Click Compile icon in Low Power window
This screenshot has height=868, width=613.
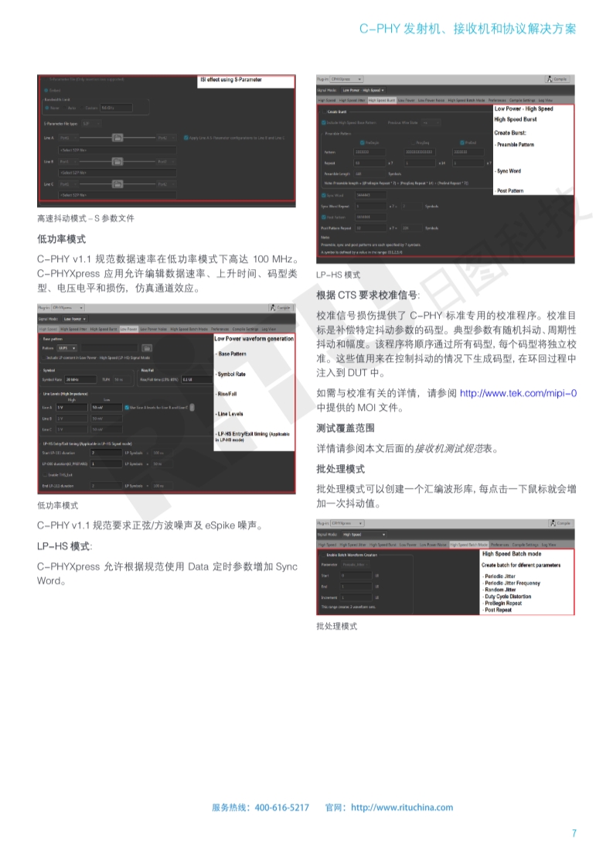coord(280,308)
